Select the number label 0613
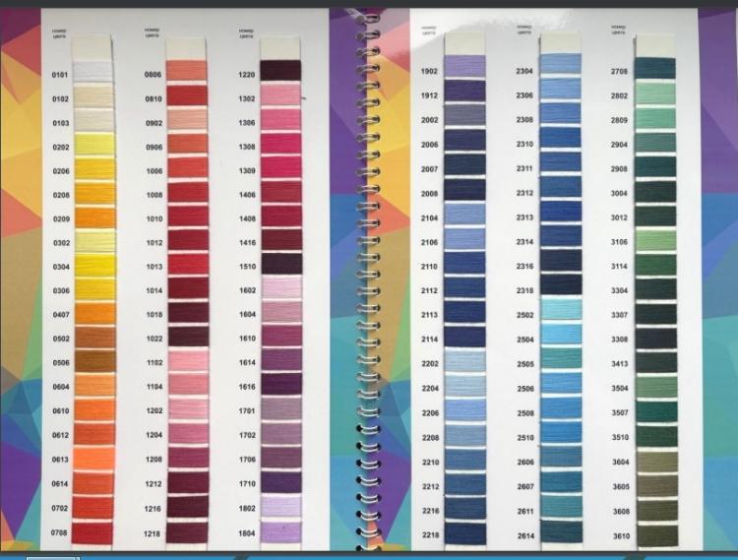Screen dimensions: 738x560 click(60, 460)
